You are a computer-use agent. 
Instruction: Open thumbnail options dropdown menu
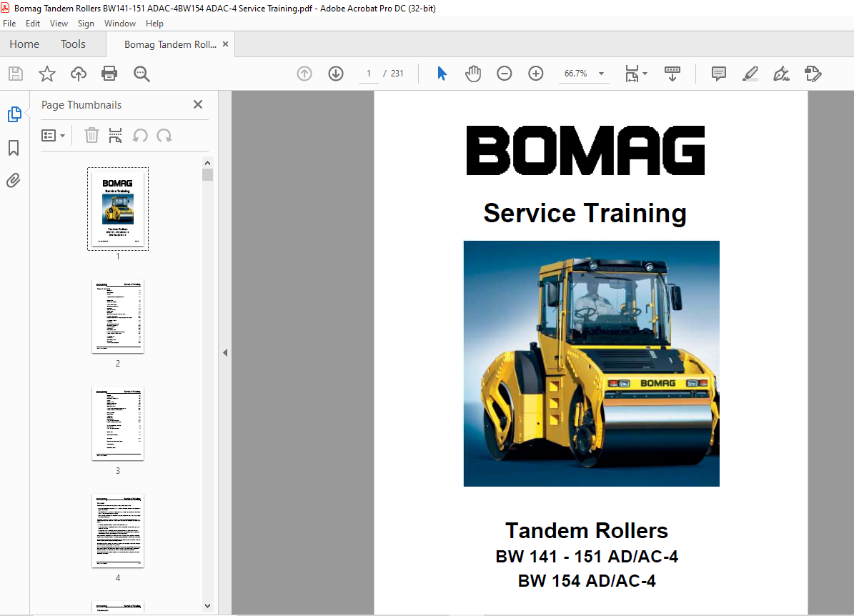pyautogui.click(x=54, y=135)
